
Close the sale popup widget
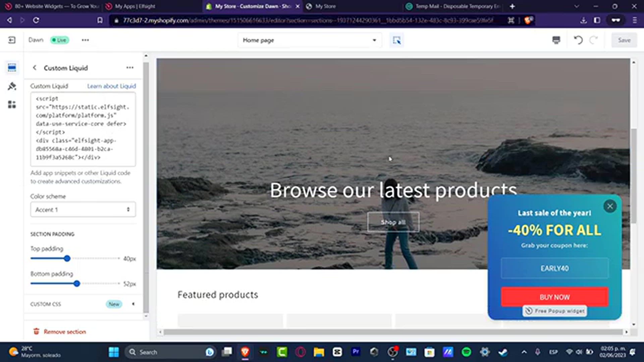click(x=610, y=206)
